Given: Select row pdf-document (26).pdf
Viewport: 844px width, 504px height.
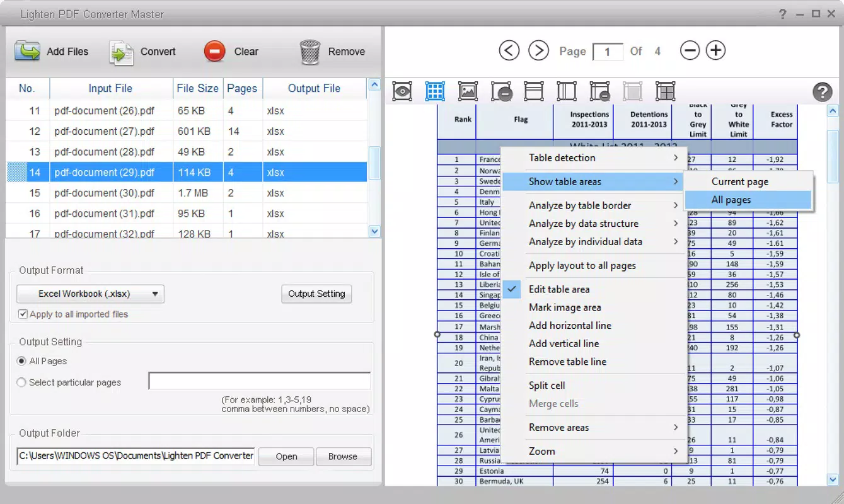Looking at the screenshot, I should [x=187, y=111].
